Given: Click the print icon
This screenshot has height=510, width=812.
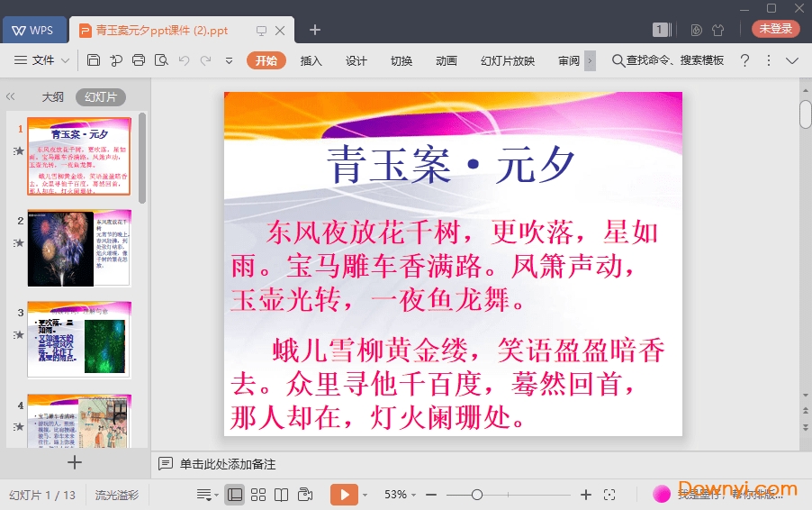Looking at the screenshot, I should point(139,60).
